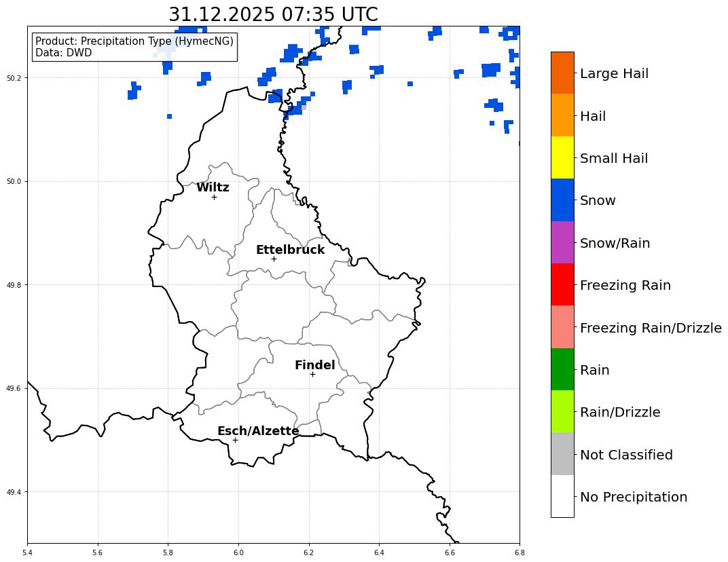Click the Small Hail legend label
Image resolution: width=728 pixels, height=562 pixels.
(614, 158)
